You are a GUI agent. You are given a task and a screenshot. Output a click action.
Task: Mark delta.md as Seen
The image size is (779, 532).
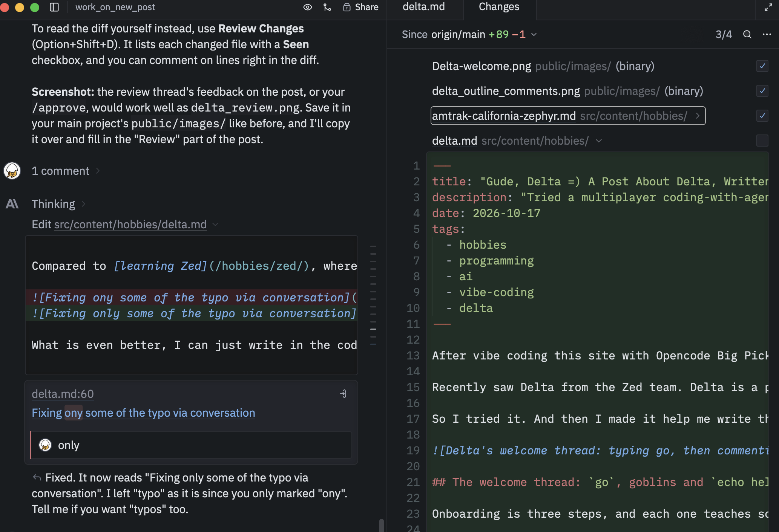[x=762, y=141]
